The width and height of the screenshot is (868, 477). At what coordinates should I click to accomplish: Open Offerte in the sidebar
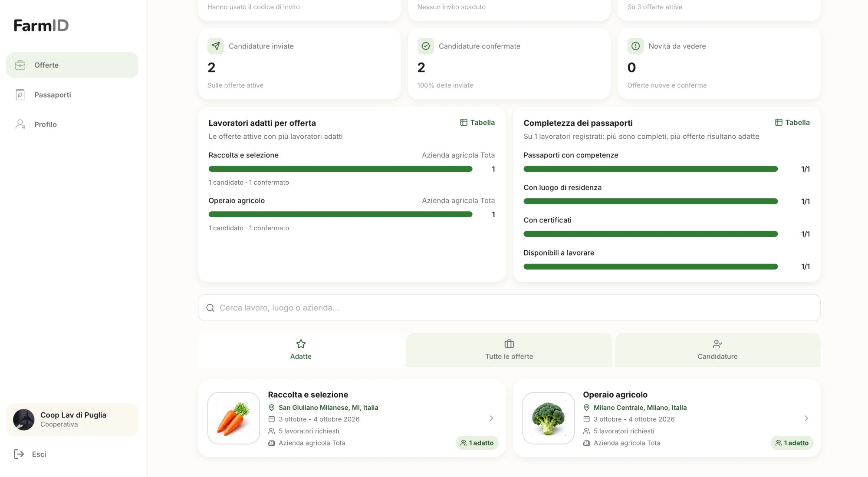pyautogui.click(x=72, y=65)
